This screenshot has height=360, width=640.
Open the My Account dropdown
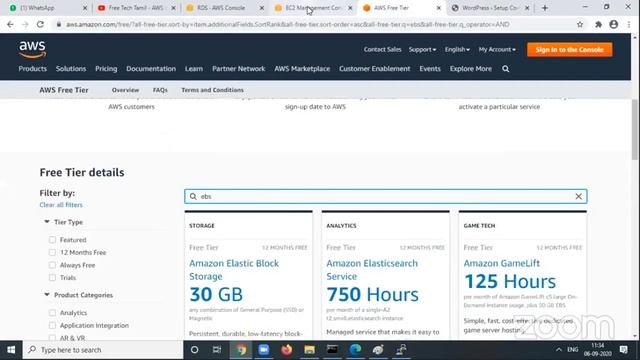click(497, 49)
